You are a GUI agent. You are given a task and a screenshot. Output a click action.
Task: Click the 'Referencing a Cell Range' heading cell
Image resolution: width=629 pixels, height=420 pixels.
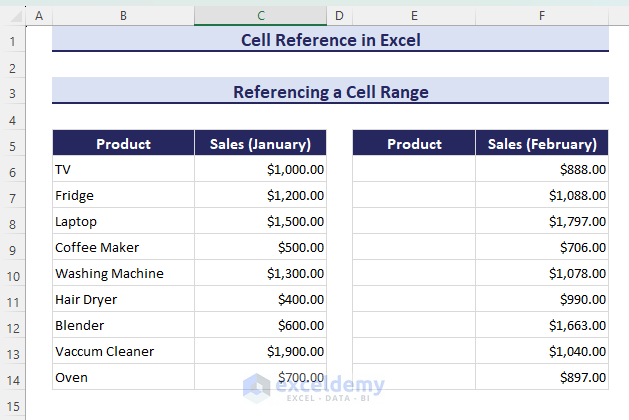point(330,92)
